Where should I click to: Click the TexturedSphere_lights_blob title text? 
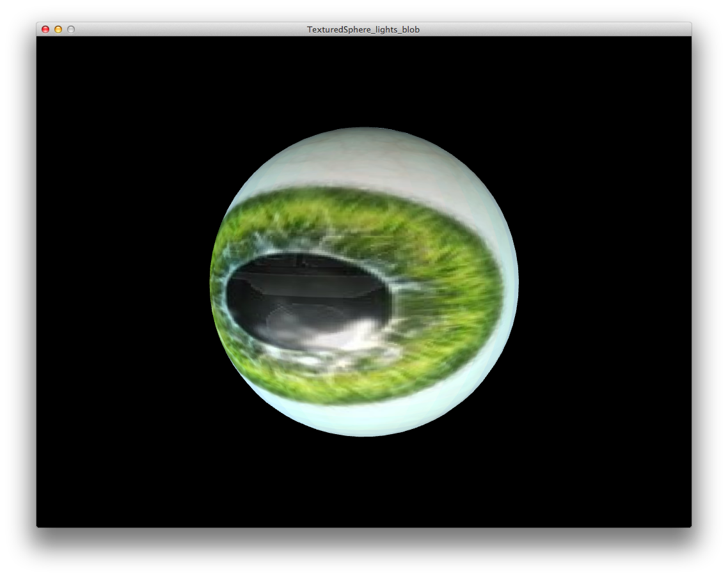[x=363, y=29]
